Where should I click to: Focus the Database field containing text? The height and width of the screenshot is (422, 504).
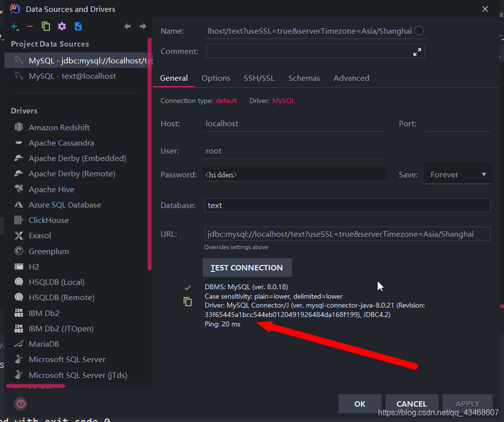click(x=347, y=205)
